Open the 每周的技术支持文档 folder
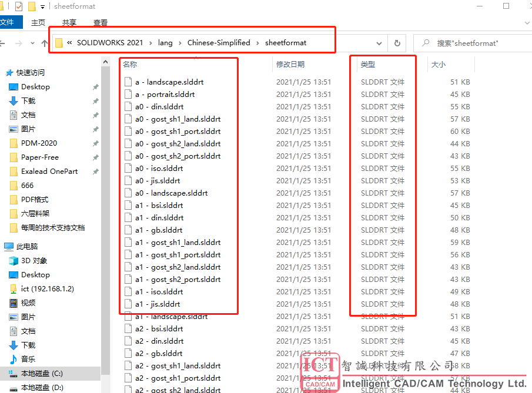Viewport: 532px width, 393px height. 52,227
